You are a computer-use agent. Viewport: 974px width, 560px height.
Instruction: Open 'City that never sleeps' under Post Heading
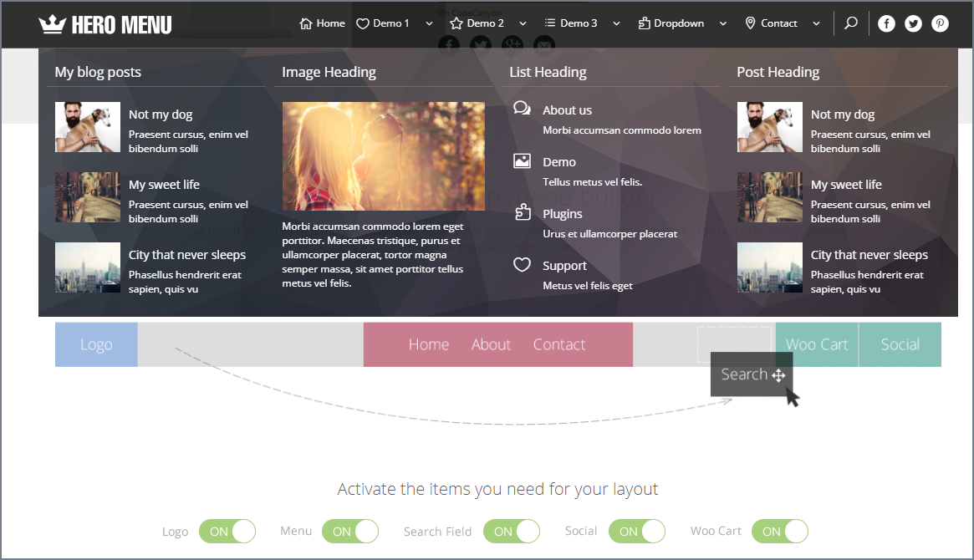[x=869, y=255]
